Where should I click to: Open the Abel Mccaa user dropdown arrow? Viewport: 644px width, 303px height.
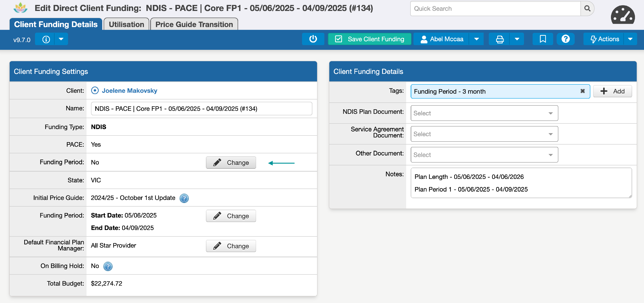point(477,39)
